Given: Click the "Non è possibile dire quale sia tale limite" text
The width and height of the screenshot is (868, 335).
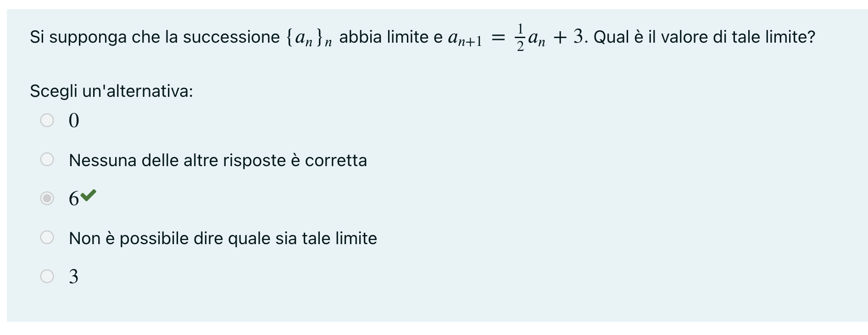Looking at the screenshot, I should [223, 238].
